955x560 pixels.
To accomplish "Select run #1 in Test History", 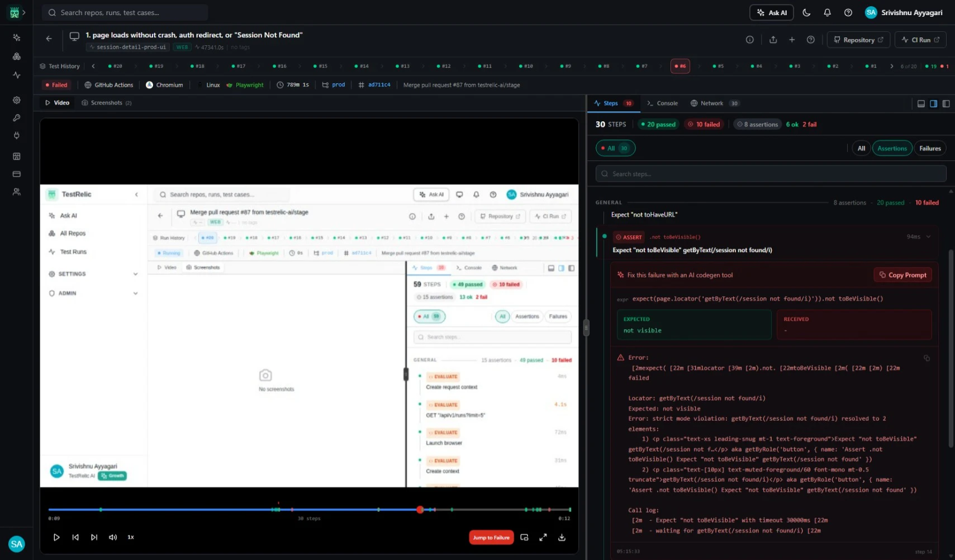I will 871,66.
